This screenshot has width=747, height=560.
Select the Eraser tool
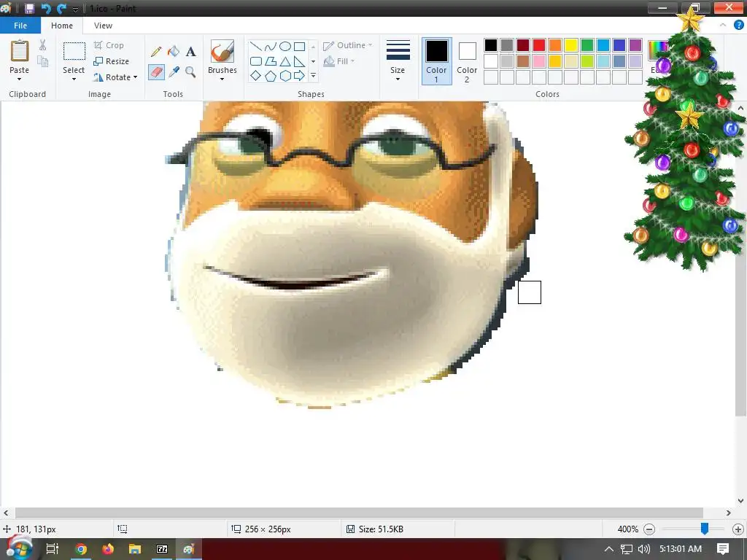pyautogui.click(x=156, y=72)
